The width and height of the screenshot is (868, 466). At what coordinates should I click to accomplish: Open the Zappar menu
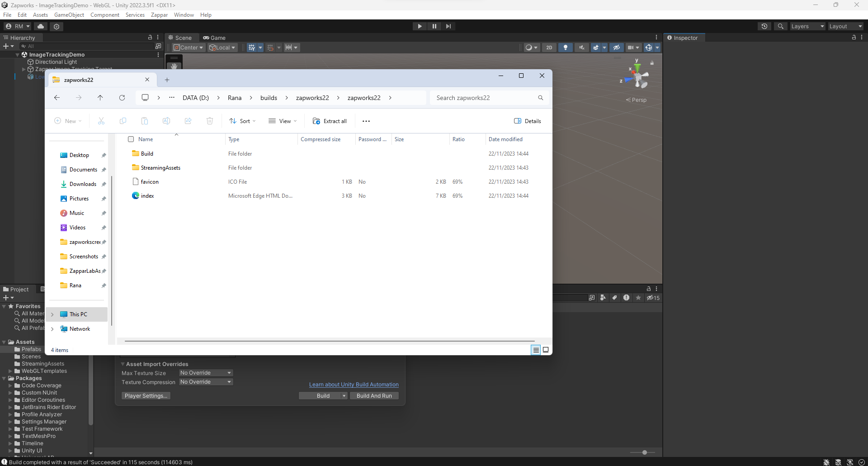(159, 15)
